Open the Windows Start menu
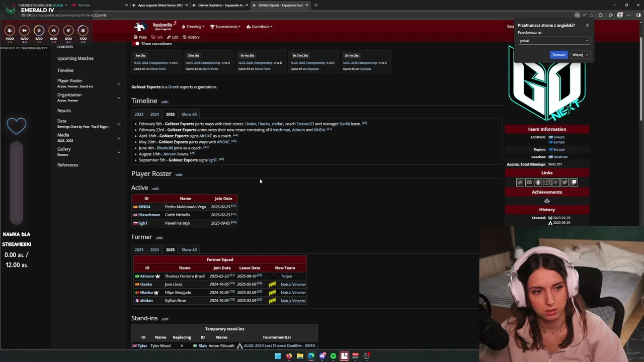 pos(278,356)
